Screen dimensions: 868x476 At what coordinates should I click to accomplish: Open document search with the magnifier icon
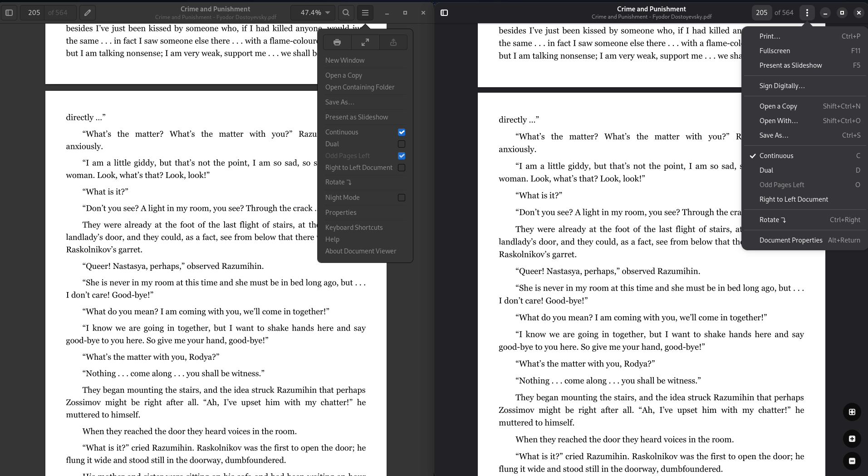(x=345, y=12)
